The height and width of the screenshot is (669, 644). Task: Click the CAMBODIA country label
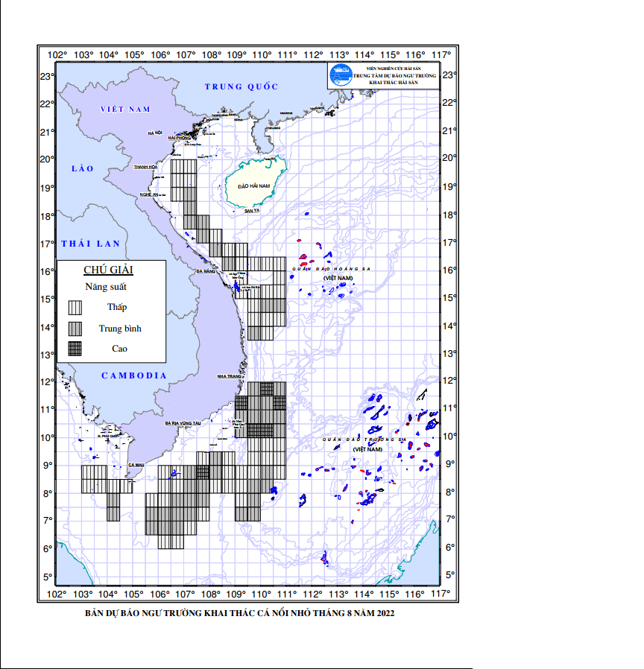point(134,375)
